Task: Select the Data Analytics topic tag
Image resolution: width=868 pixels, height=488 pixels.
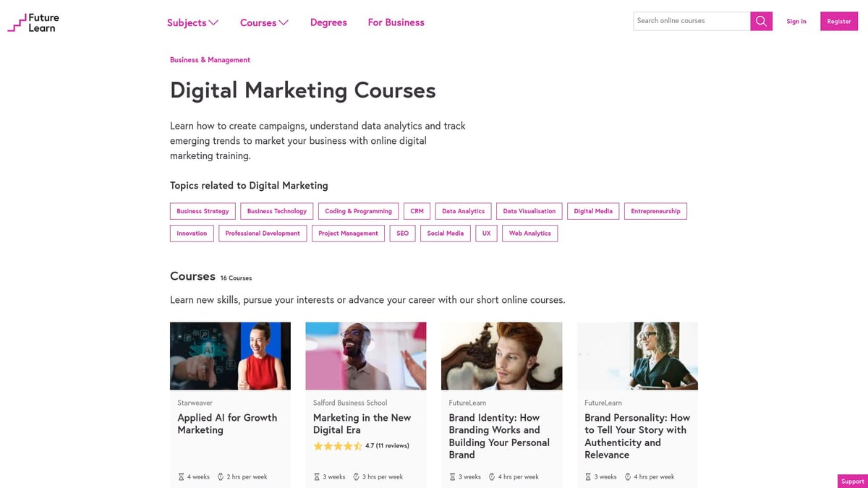Action: coord(464,211)
